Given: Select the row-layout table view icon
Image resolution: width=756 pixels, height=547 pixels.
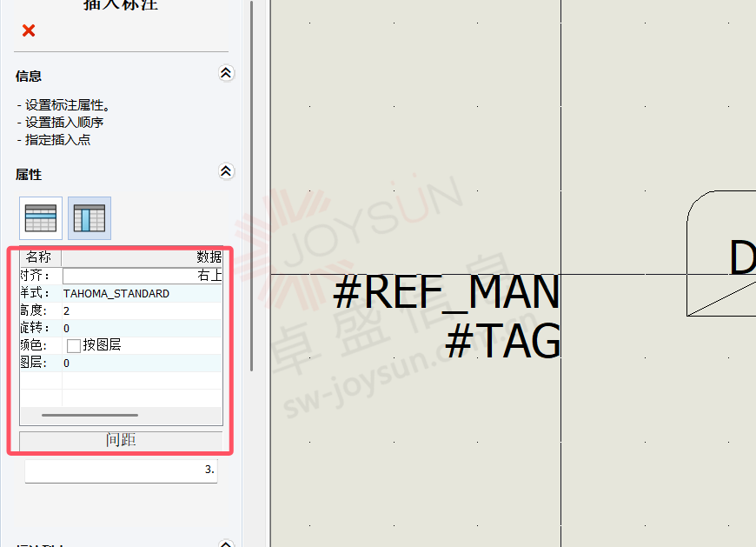Looking at the screenshot, I should [x=41, y=218].
